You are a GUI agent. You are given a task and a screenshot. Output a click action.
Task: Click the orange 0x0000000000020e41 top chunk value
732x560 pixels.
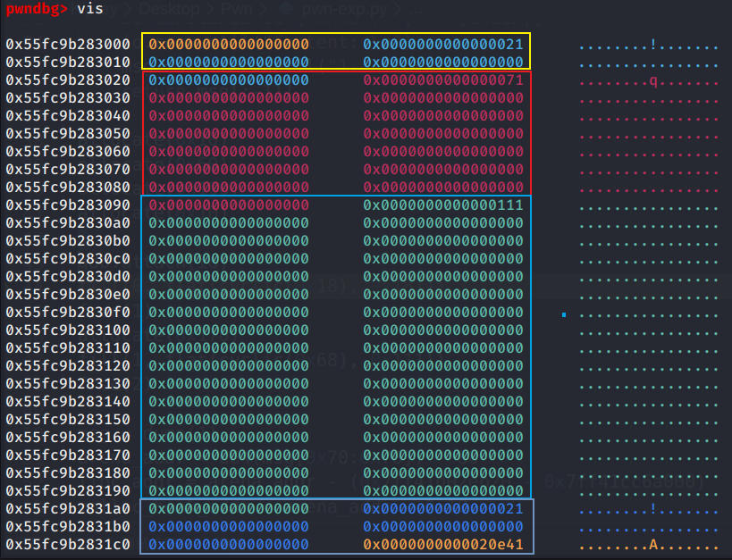click(x=442, y=544)
